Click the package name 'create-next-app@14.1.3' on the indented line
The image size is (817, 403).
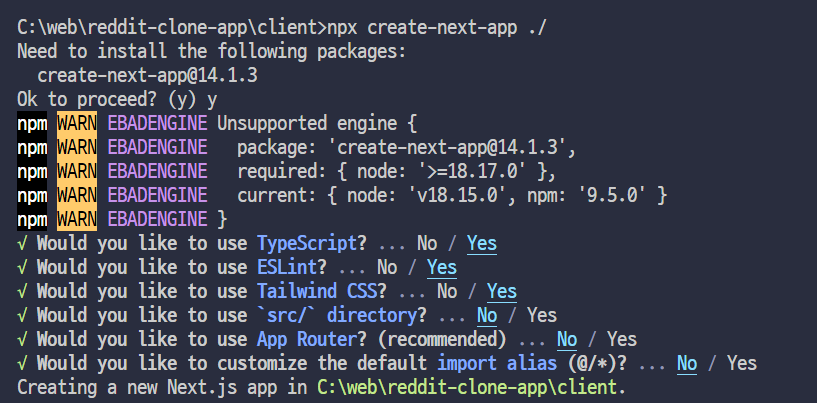147,76
